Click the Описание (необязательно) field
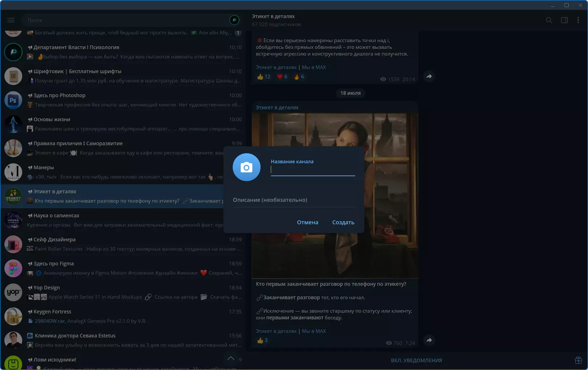 coord(294,200)
